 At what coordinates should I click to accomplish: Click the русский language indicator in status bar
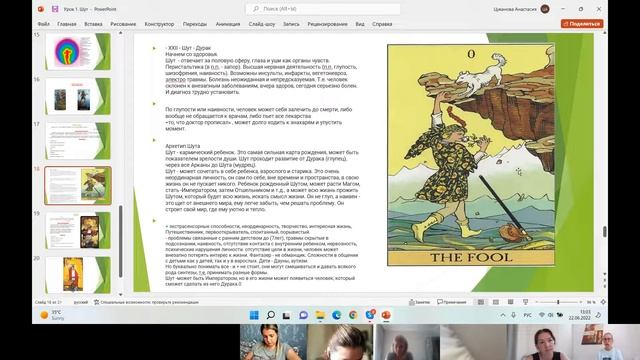[x=81, y=302]
